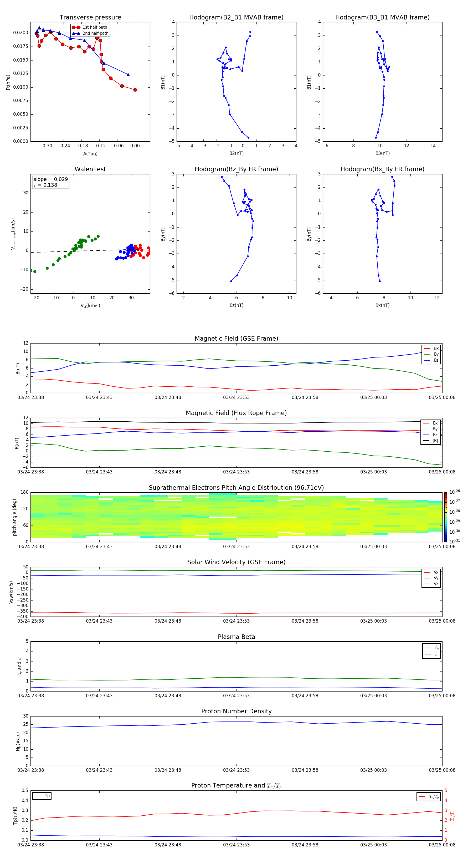Click the pitch angle spectrogram heatmap
Screen dimensions: 473x868
(x=236, y=517)
